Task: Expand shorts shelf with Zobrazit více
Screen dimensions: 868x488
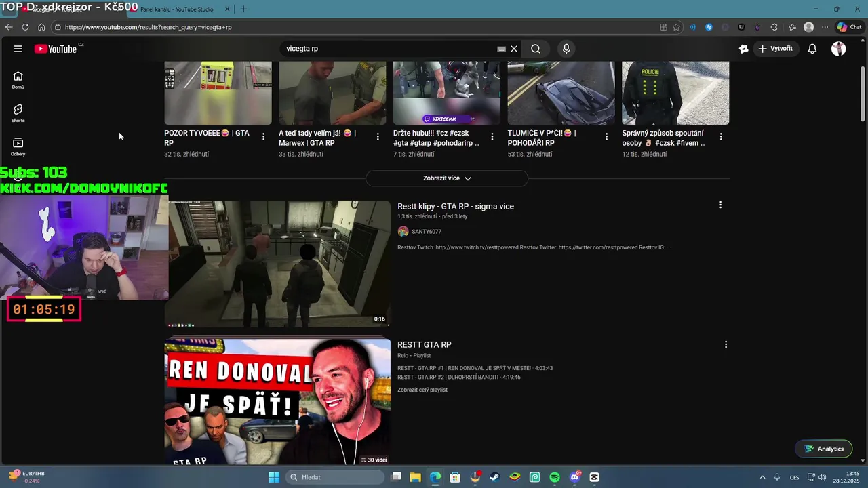Action: pos(447,178)
